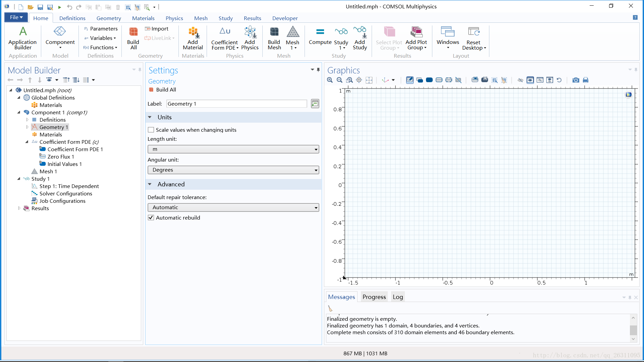Click the Label field containing Geometry 1
This screenshot has width=644, height=362.
coord(236,104)
